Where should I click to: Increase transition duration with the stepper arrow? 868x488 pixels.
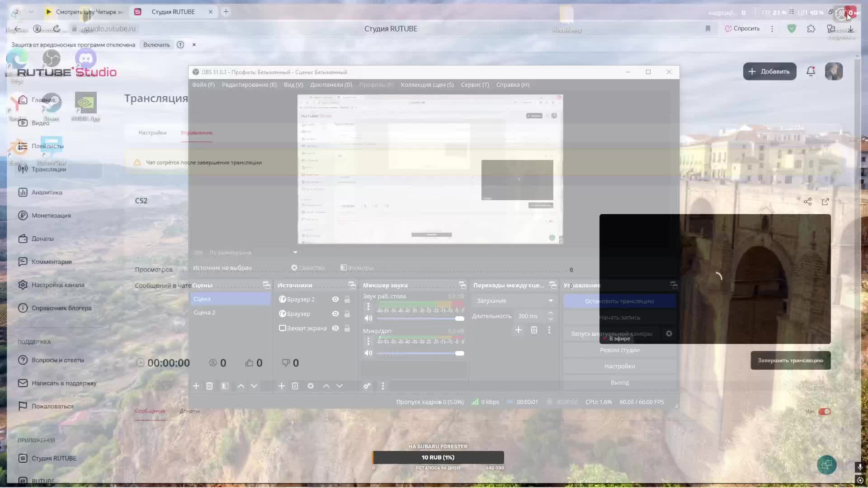[x=551, y=313]
